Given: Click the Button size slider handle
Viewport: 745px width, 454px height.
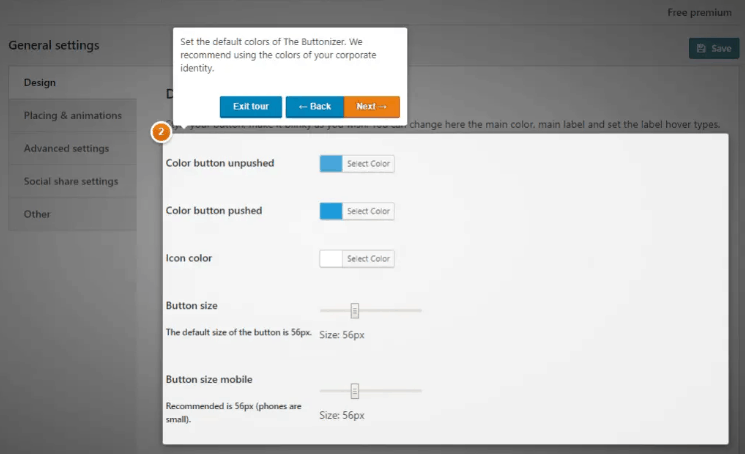Looking at the screenshot, I should (x=354, y=311).
